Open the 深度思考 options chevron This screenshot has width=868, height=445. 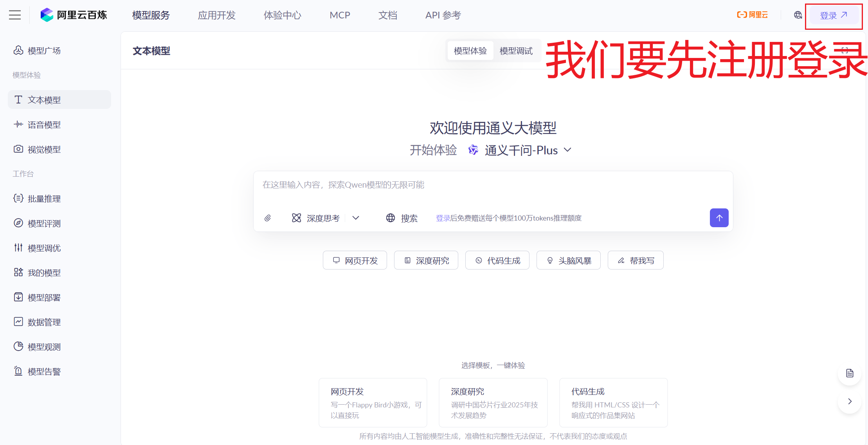355,218
